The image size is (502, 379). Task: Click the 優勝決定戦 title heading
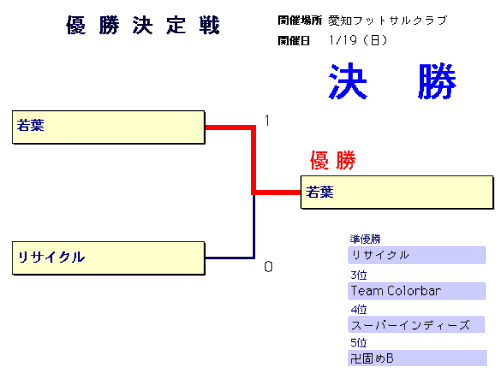pyautogui.click(x=143, y=25)
